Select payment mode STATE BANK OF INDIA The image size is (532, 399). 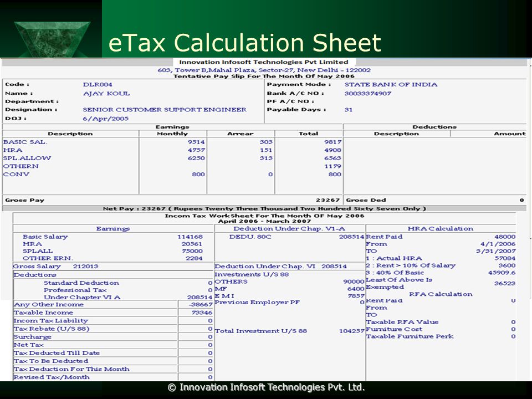(391, 84)
